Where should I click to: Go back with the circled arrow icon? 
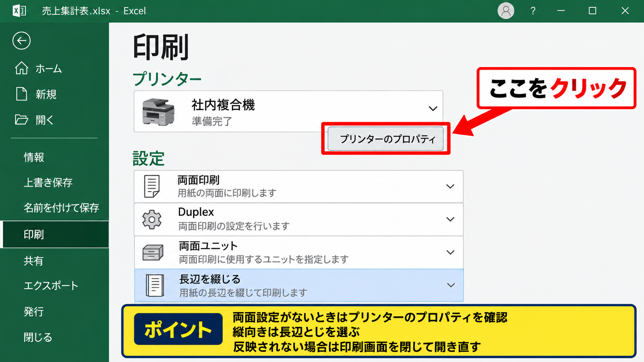22,41
